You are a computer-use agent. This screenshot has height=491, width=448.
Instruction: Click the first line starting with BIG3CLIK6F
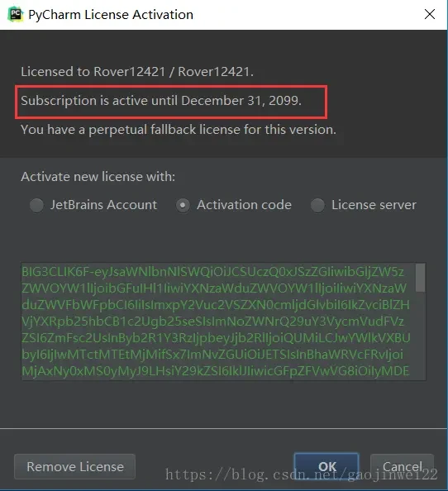[213, 272]
